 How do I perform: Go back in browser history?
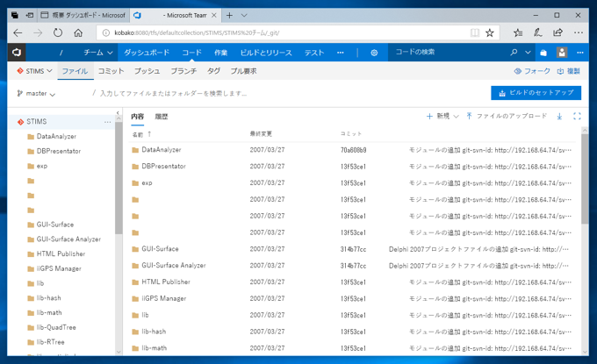click(18, 32)
